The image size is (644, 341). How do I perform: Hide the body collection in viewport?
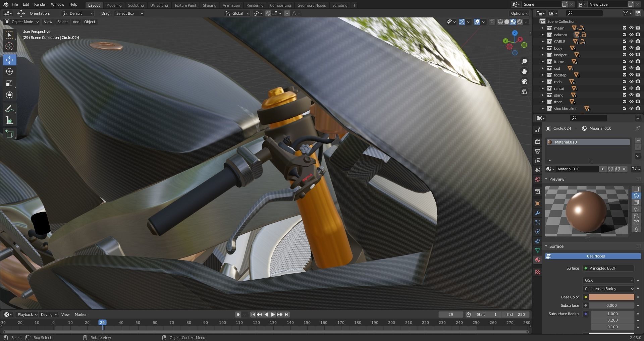tap(631, 48)
